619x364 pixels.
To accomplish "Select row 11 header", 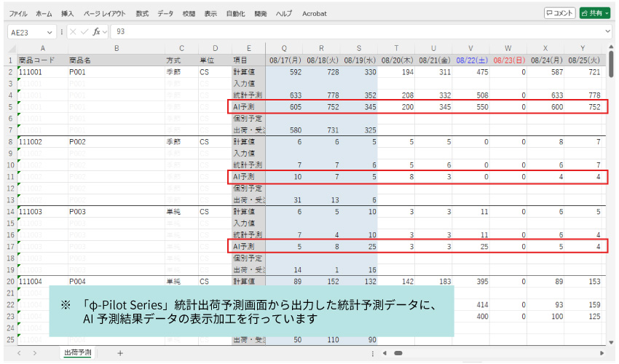I will pos(11,177).
